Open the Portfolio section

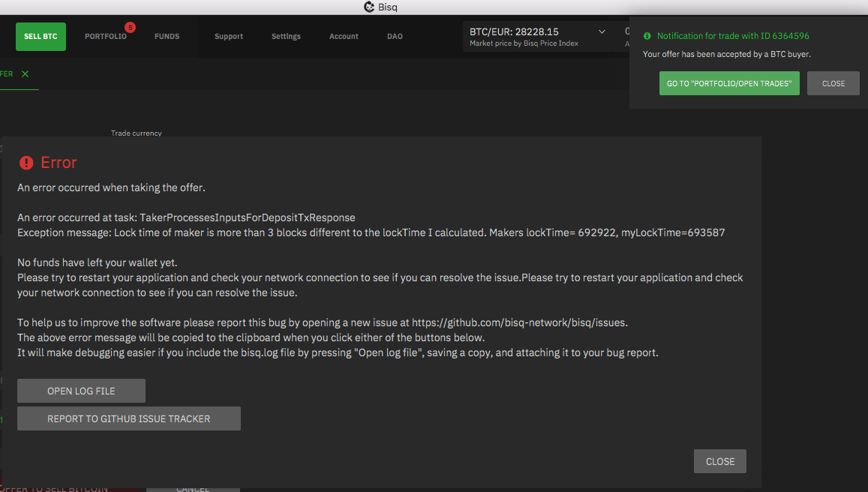pos(105,37)
